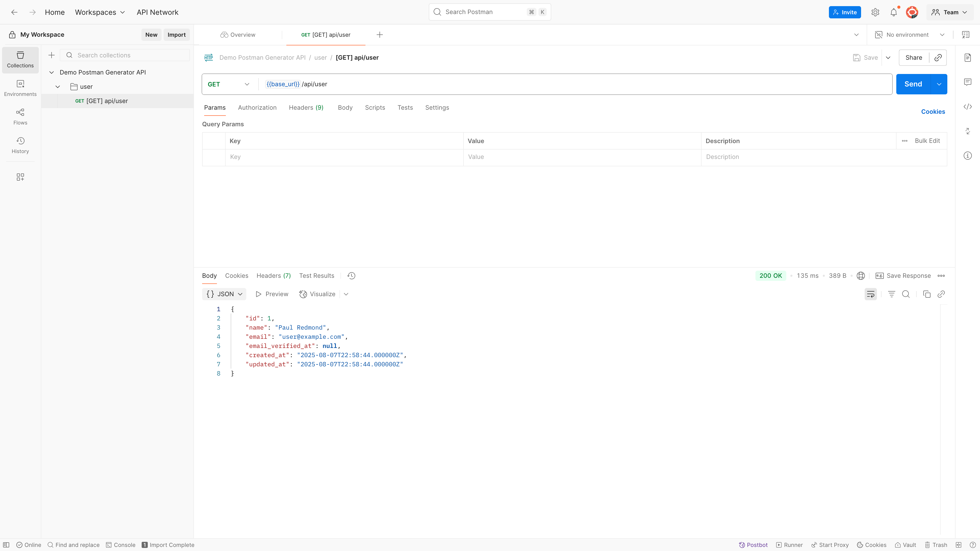Open Postbot in the status bar
Image resolution: width=980 pixels, height=551 pixels.
tap(753, 545)
